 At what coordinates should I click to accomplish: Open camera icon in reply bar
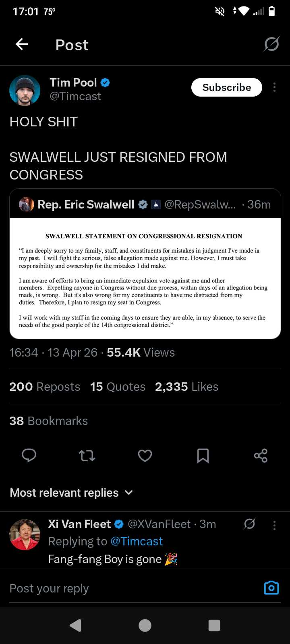point(271,588)
